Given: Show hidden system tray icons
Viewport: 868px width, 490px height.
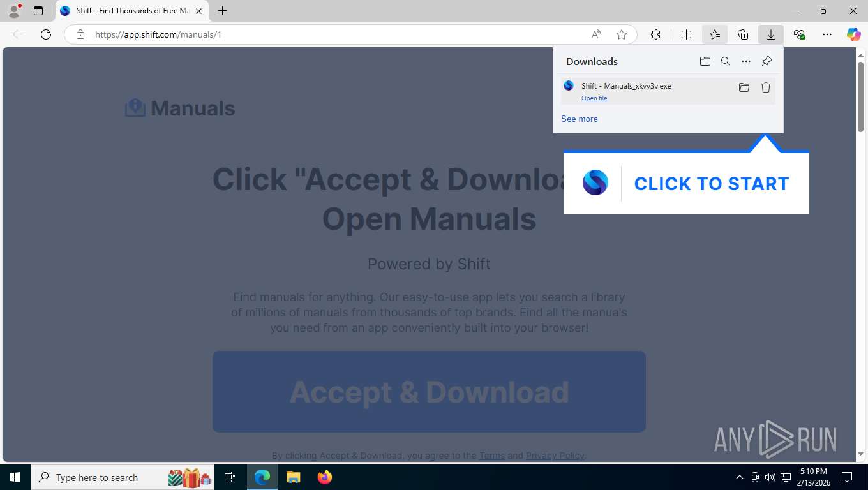Looking at the screenshot, I should pos(739,477).
